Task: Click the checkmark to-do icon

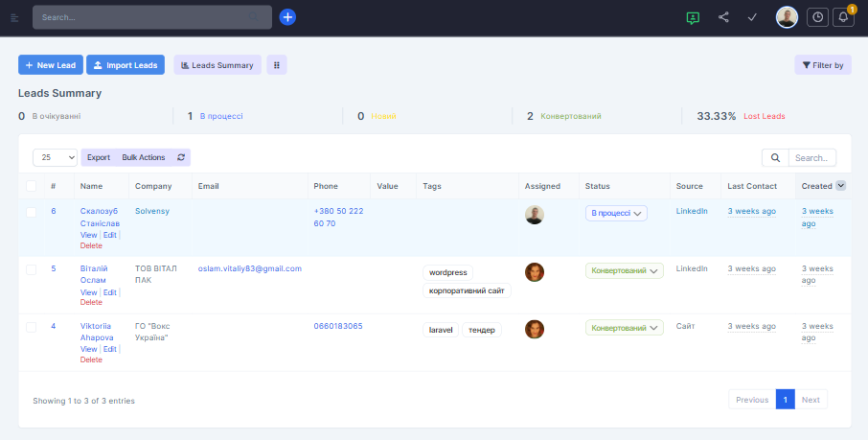Action: 752,17
